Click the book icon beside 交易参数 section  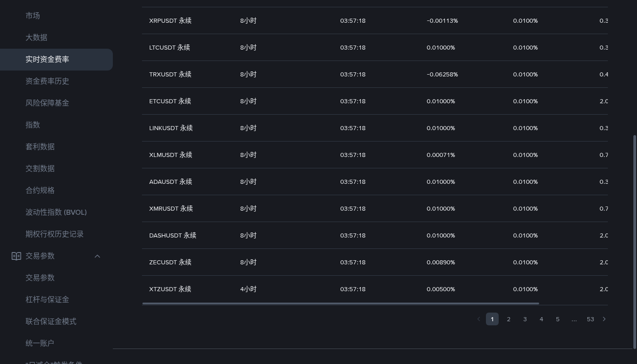click(16, 256)
